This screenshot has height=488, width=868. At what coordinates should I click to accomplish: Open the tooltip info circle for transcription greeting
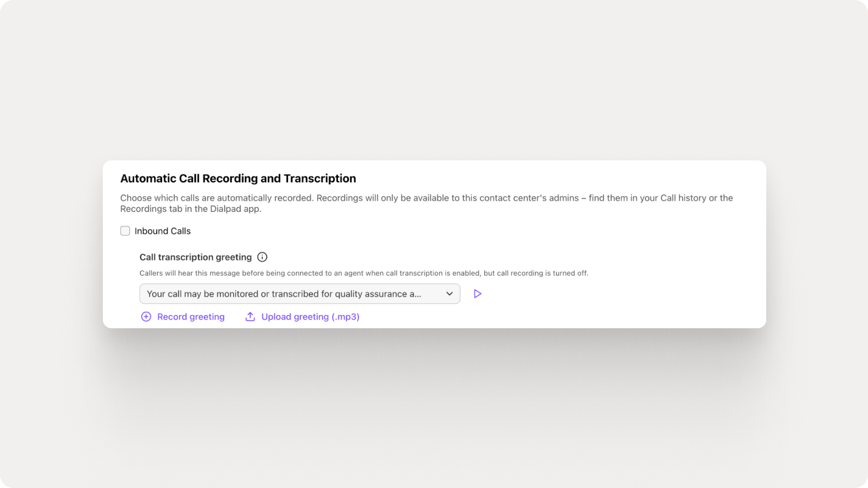tap(262, 257)
